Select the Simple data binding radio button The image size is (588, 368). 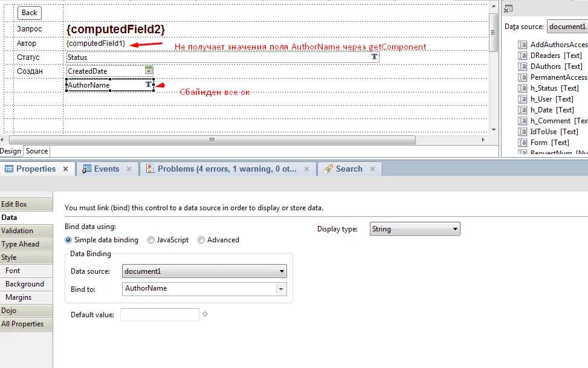click(x=68, y=240)
